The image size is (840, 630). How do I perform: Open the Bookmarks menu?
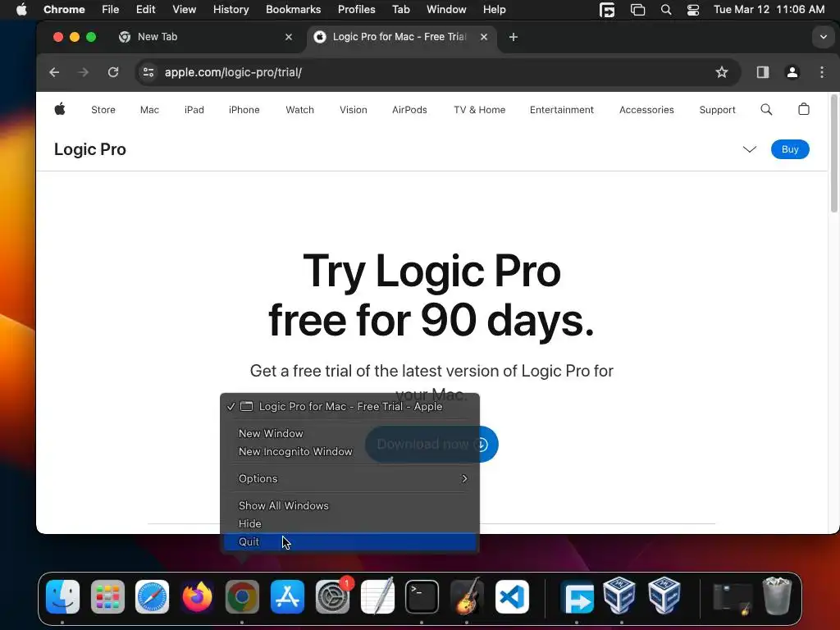[x=293, y=10]
